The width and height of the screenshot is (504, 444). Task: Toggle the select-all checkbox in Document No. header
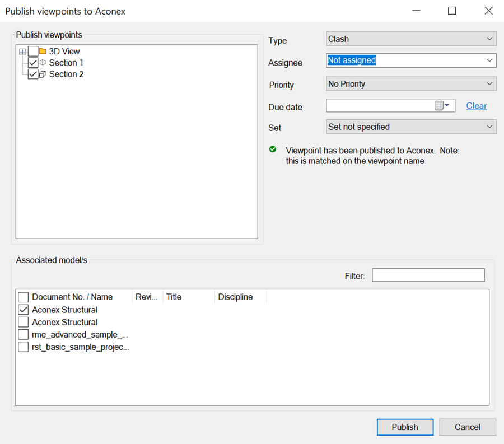click(23, 297)
